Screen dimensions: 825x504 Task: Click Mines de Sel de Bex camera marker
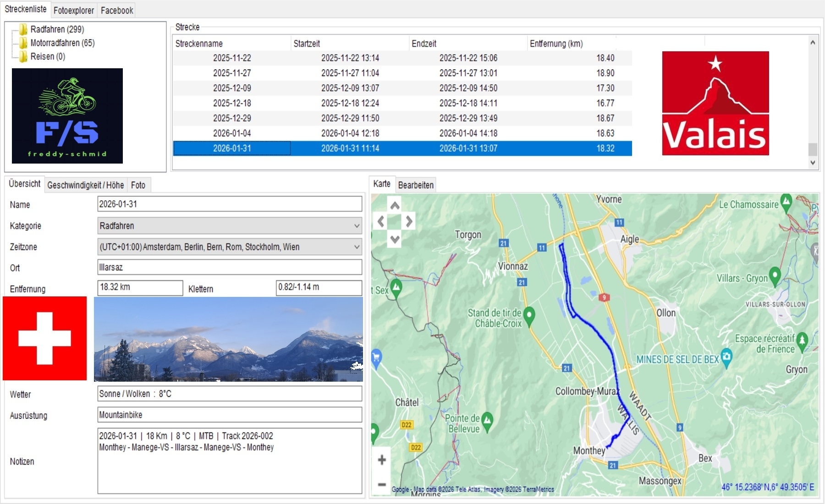click(x=726, y=357)
